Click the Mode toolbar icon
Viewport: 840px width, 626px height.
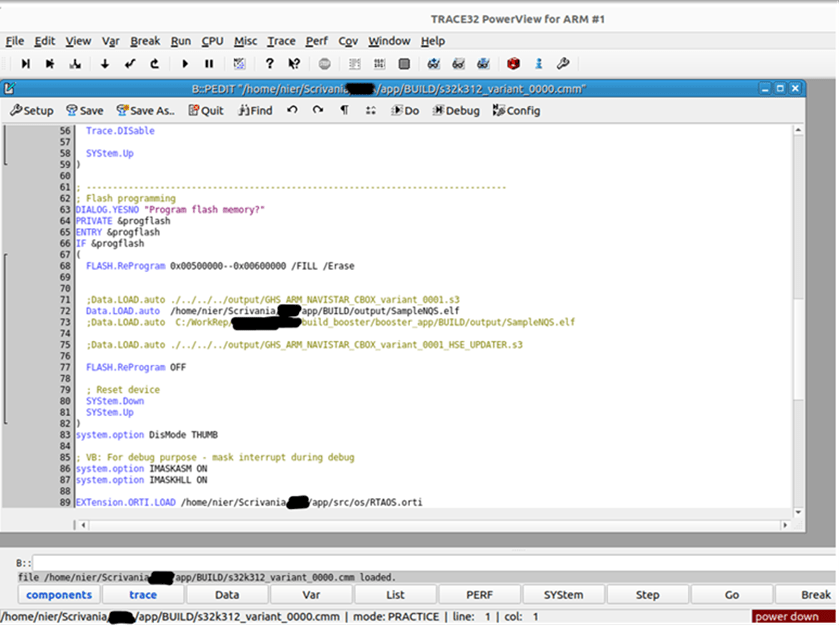point(239,64)
